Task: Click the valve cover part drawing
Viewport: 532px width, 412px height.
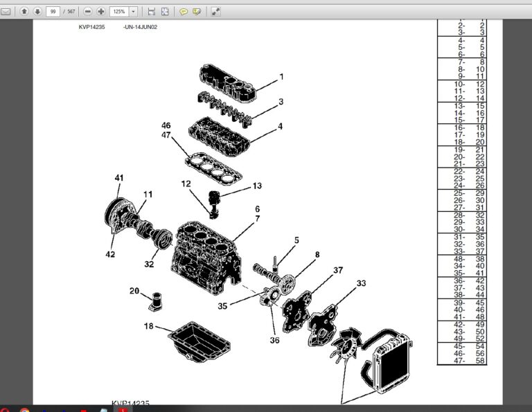Action: click(229, 83)
